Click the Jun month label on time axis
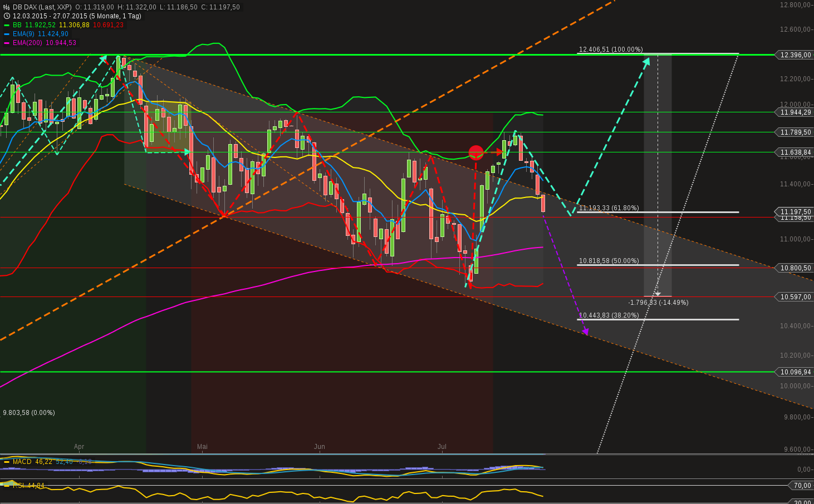This screenshot has height=504, width=814. pyautogui.click(x=319, y=447)
